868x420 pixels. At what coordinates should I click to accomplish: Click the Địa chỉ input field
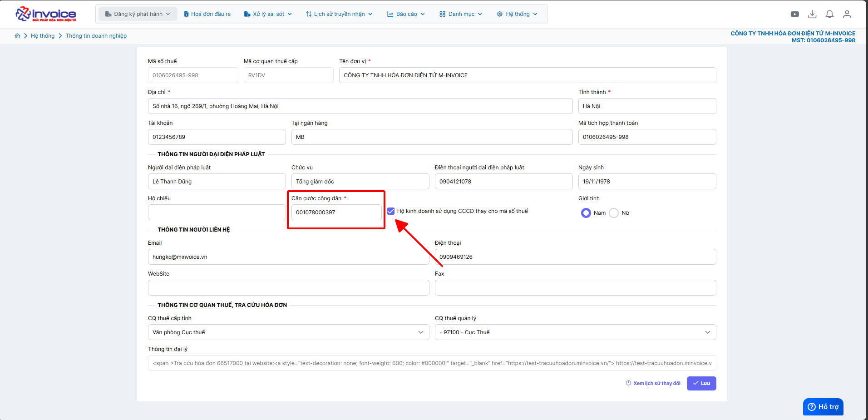coord(360,106)
